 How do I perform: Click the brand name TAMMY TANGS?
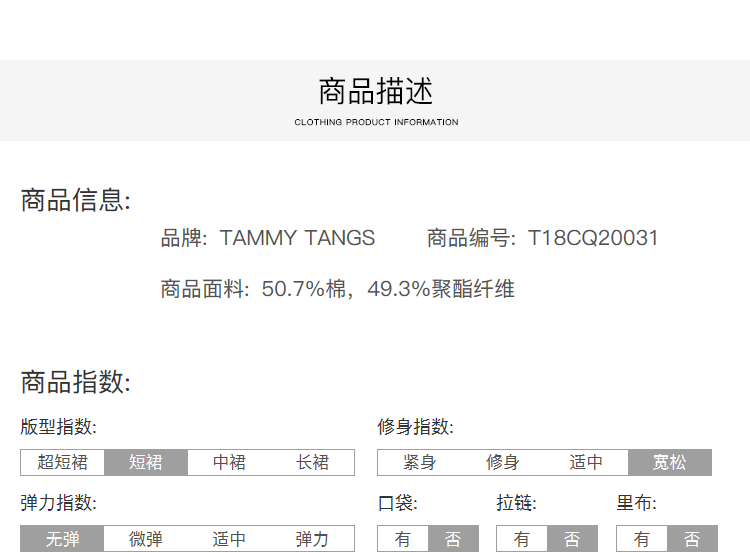(x=297, y=238)
